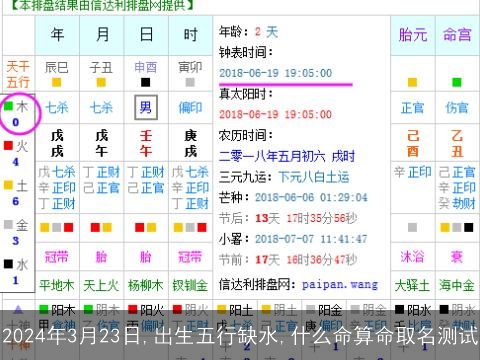Click the yellow square beside 阳土

coord(222,310)
